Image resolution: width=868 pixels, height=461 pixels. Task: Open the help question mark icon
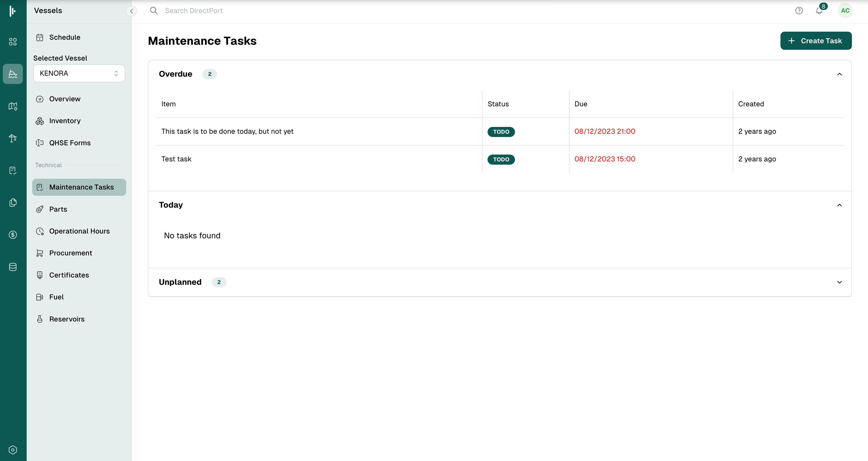(799, 11)
